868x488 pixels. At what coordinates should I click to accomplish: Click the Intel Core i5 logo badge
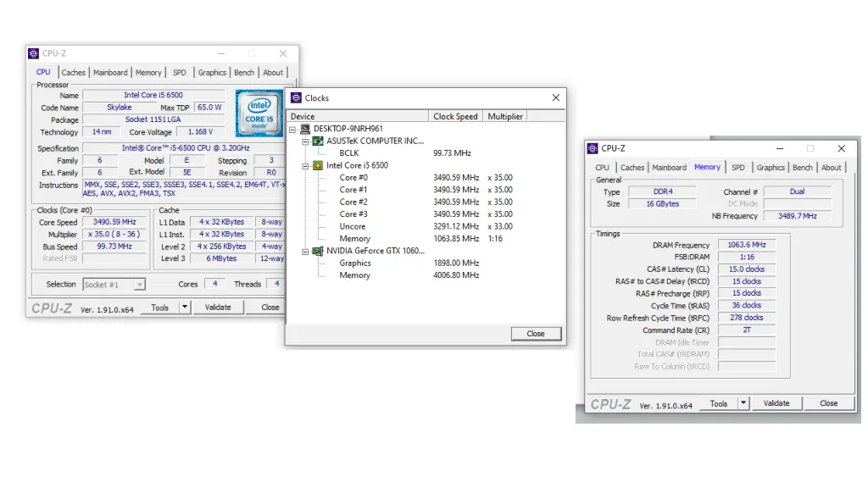pos(259,113)
